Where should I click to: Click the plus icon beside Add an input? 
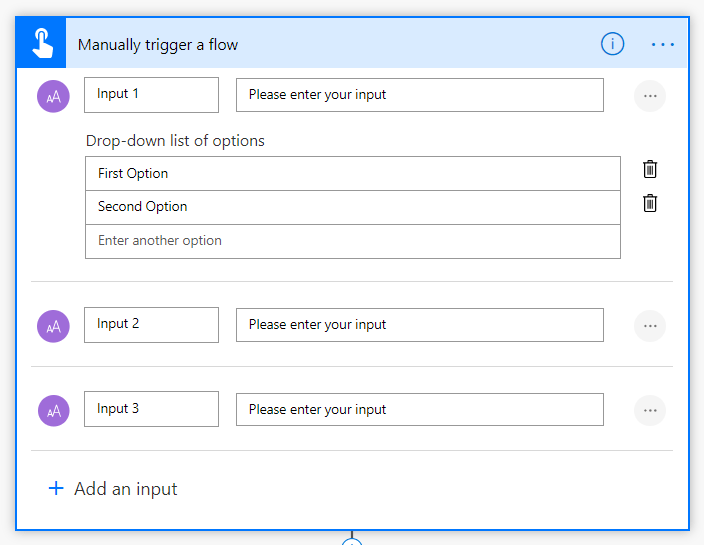tap(56, 488)
